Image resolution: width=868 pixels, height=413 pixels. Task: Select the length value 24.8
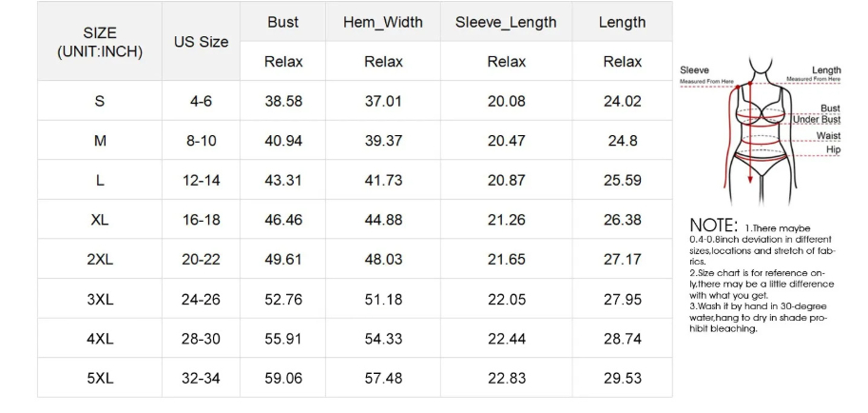[622, 141]
